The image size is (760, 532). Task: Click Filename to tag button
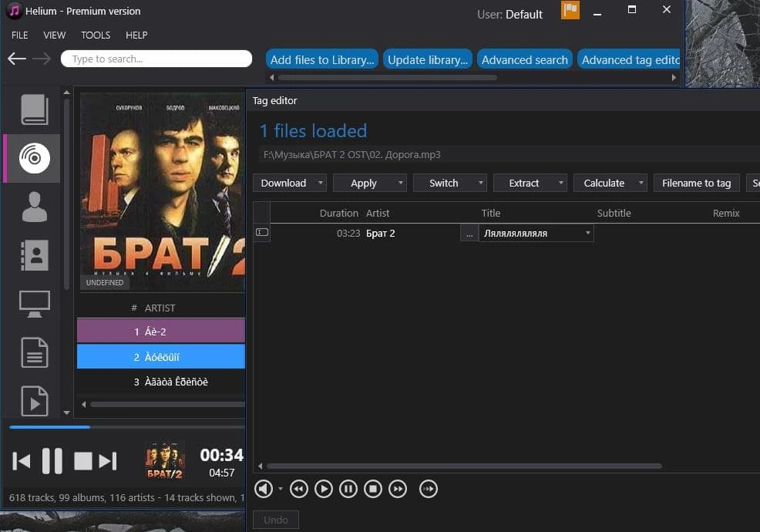696,183
